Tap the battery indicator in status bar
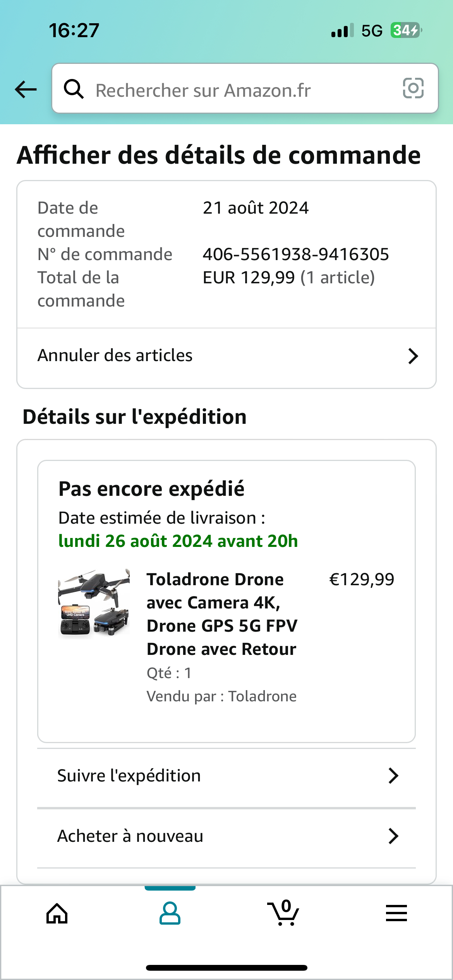This screenshot has width=453, height=980. [406, 30]
